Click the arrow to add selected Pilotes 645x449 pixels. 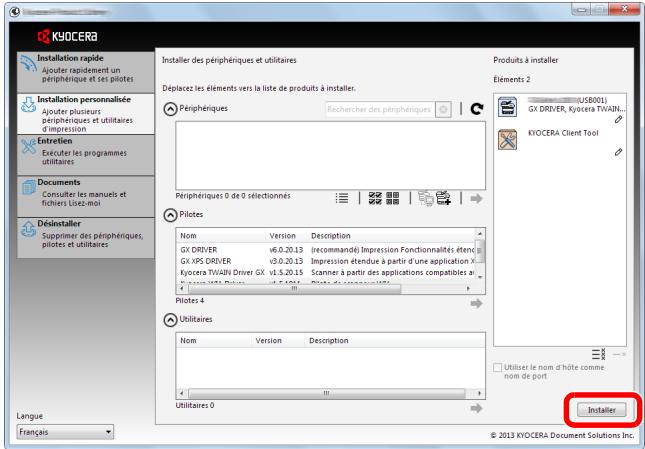coord(476,303)
